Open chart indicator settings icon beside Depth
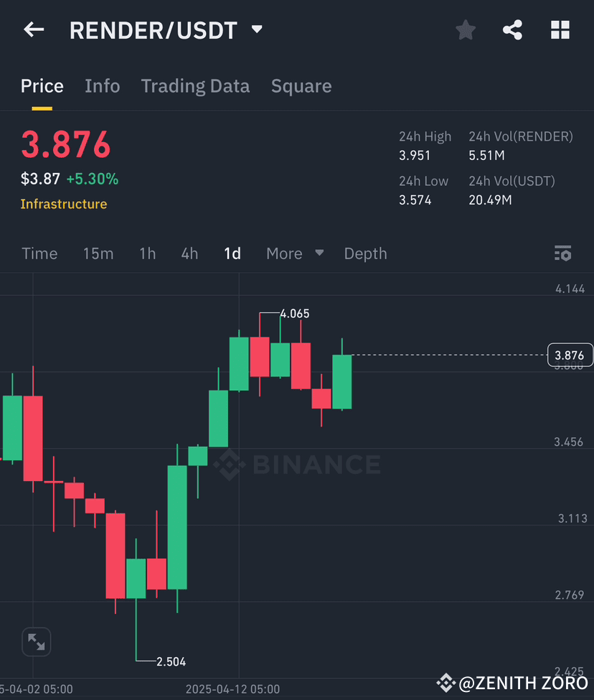 [x=563, y=253]
